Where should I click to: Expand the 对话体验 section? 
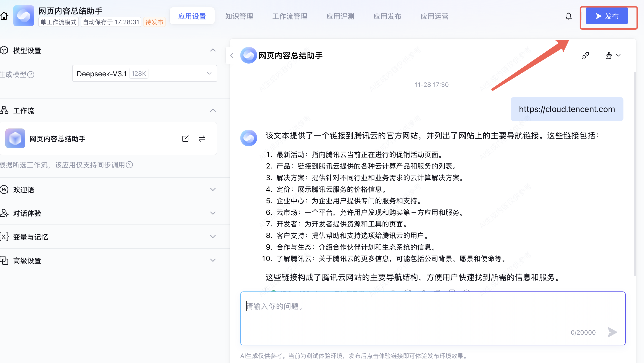(x=213, y=213)
